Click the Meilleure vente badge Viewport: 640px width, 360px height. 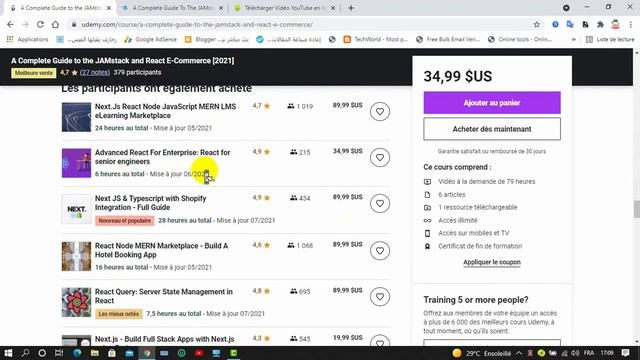coord(34,73)
